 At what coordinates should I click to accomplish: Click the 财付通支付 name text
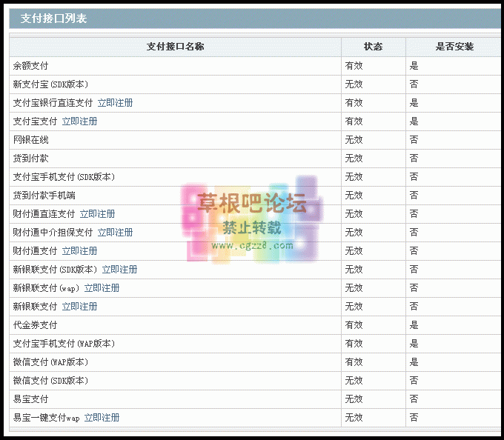[x=35, y=251]
